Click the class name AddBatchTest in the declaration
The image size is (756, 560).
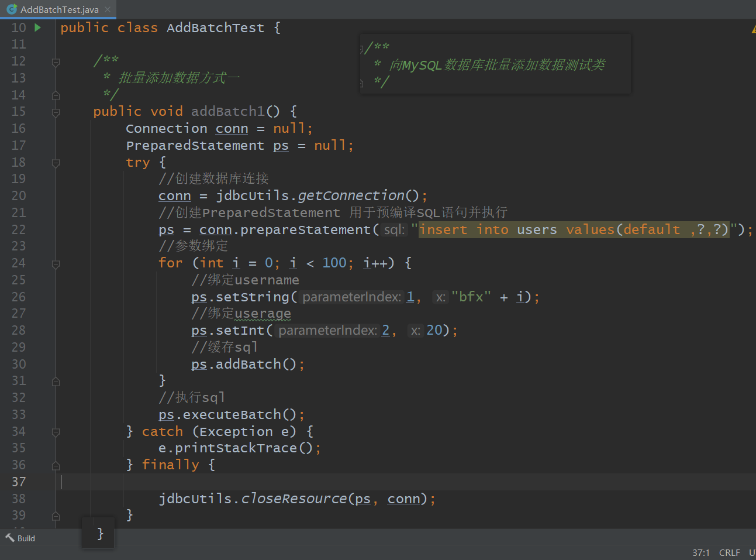coord(215,28)
